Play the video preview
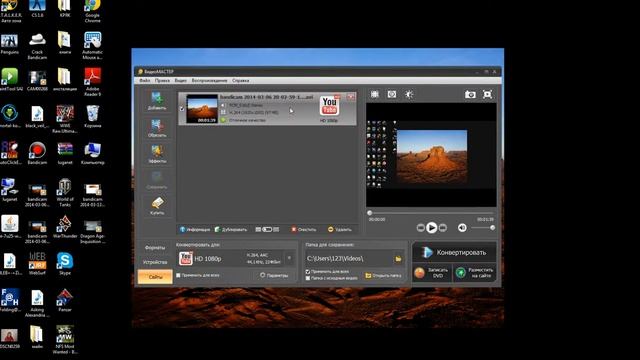Image resolution: width=640 pixels, height=360 pixels. (x=431, y=228)
